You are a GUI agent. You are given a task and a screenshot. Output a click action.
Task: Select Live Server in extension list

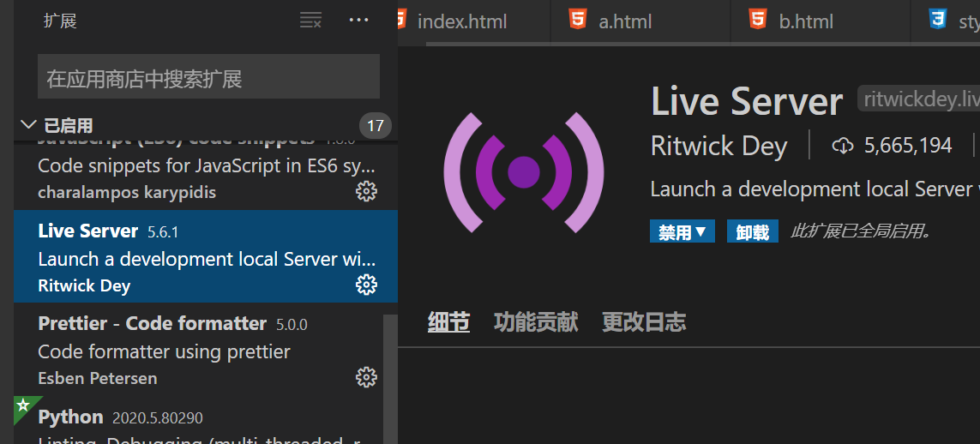(x=206, y=256)
